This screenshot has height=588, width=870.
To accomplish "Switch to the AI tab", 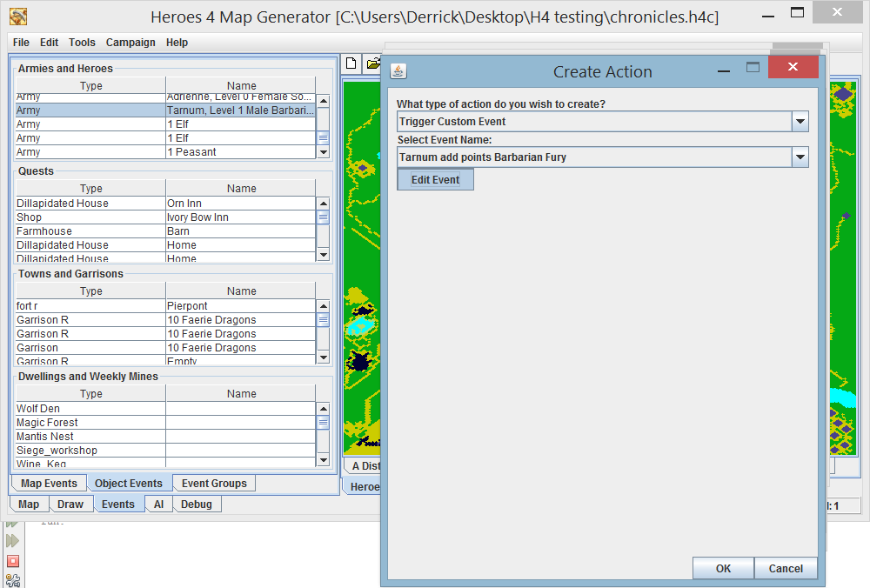I will click(x=158, y=504).
